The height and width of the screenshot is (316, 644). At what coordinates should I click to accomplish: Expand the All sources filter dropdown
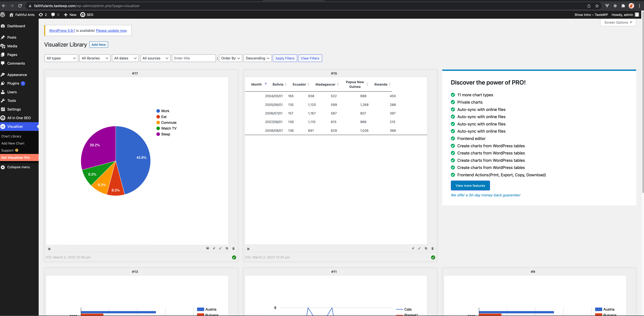click(x=155, y=58)
